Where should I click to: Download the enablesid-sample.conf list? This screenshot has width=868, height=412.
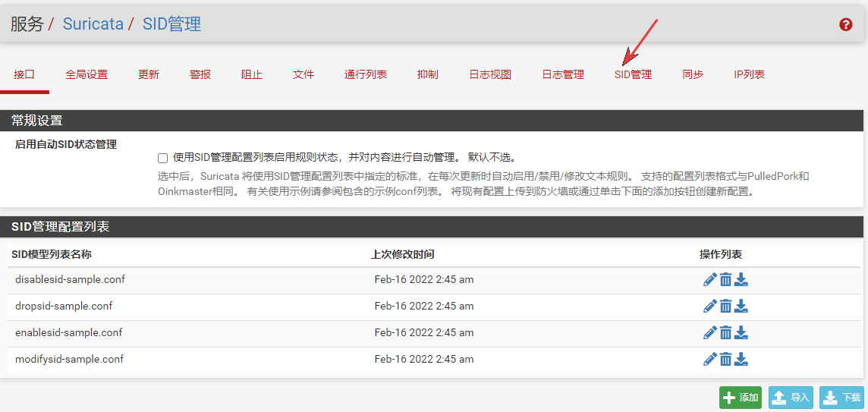point(741,333)
